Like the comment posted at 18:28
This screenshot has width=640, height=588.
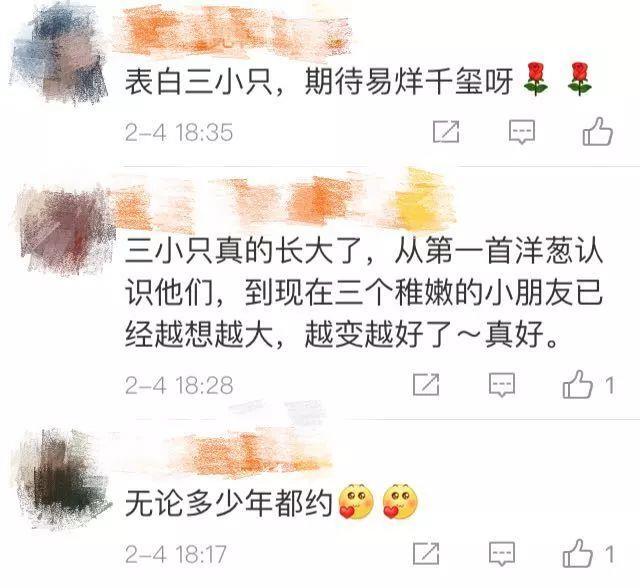point(578,384)
